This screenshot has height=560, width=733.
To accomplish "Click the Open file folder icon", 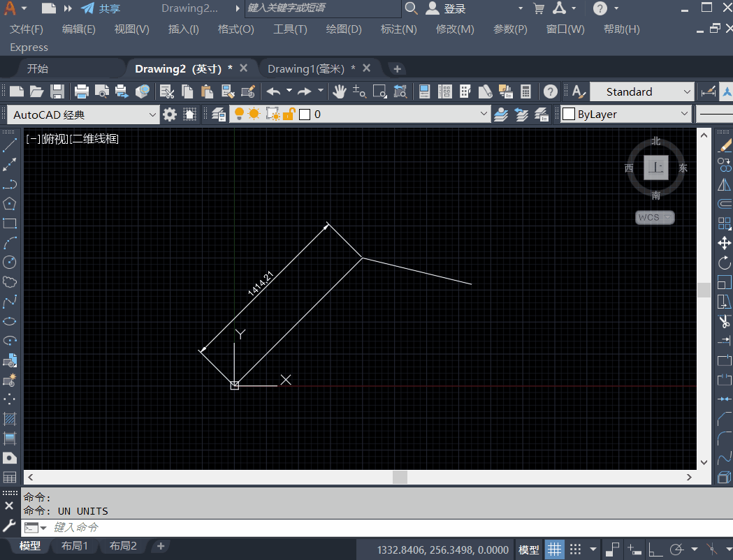I will pyautogui.click(x=36, y=91).
